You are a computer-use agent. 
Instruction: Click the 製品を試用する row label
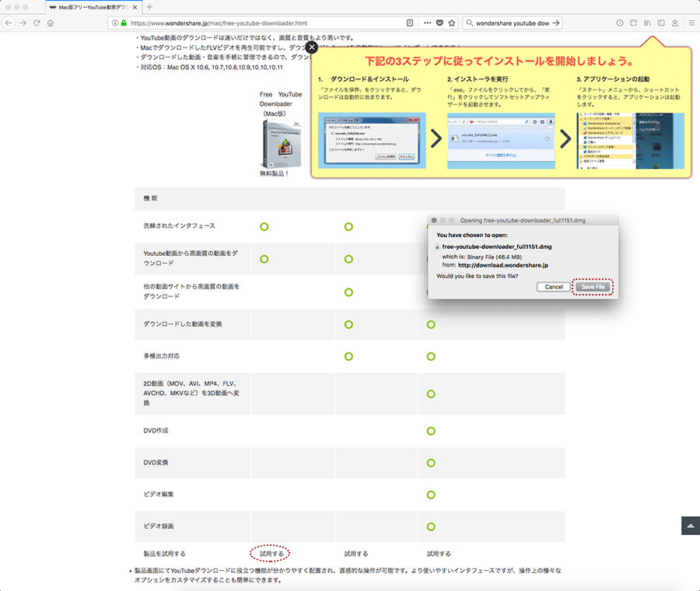click(164, 554)
